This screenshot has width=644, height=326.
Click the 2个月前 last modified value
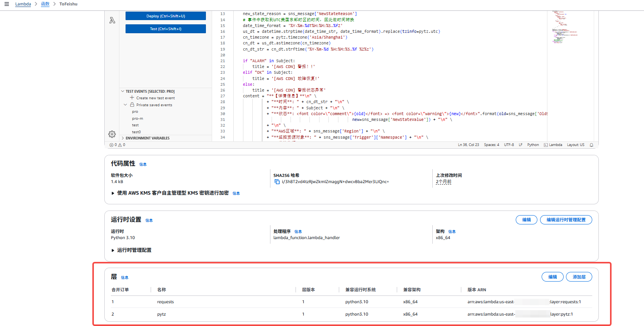[443, 182]
